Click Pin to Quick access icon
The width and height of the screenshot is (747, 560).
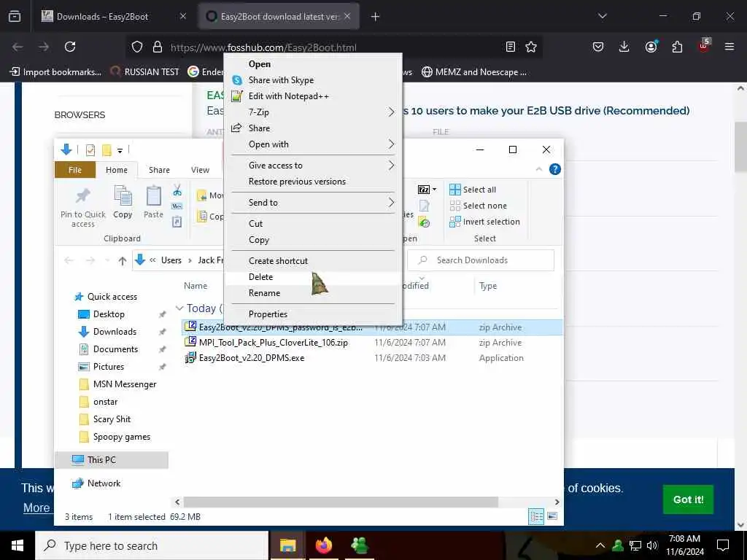point(83,206)
